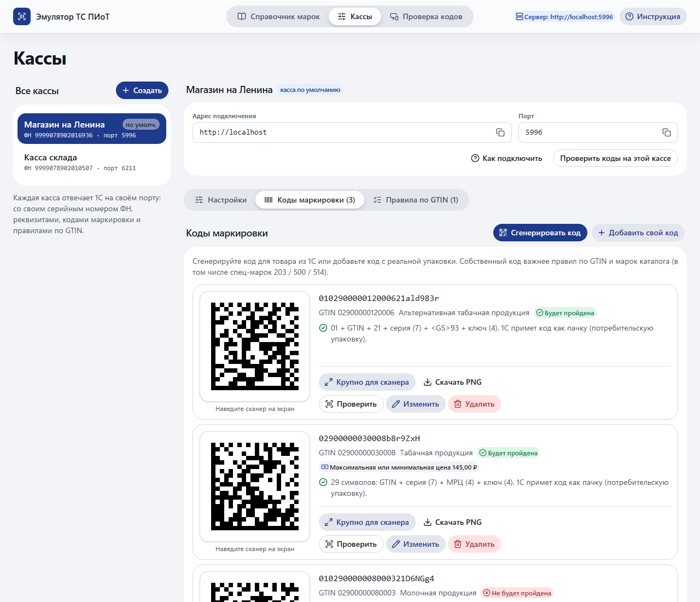Open Как подключить help link
This screenshot has width=700, height=602.
(x=506, y=158)
